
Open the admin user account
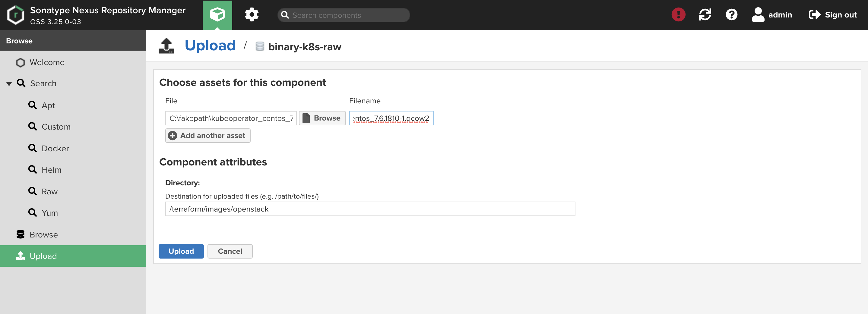point(772,15)
